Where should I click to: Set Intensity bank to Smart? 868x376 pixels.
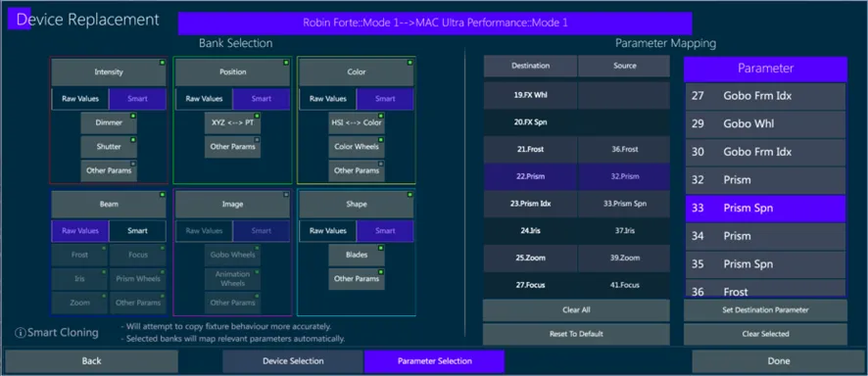click(x=137, y=99)
